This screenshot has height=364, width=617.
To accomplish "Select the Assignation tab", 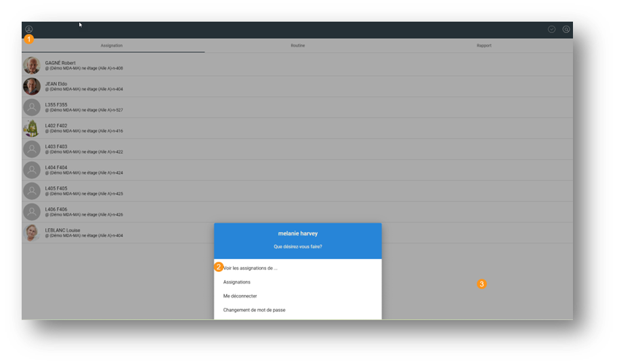I will click(112, 45).
